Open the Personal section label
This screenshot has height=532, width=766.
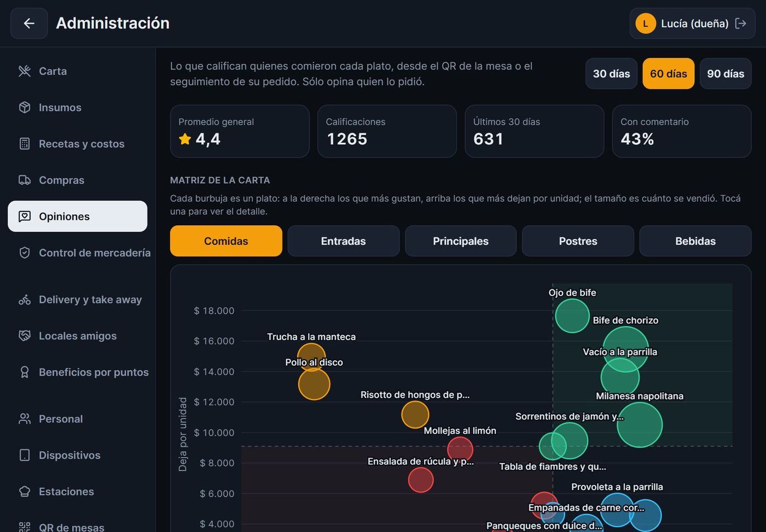point(61,419)
